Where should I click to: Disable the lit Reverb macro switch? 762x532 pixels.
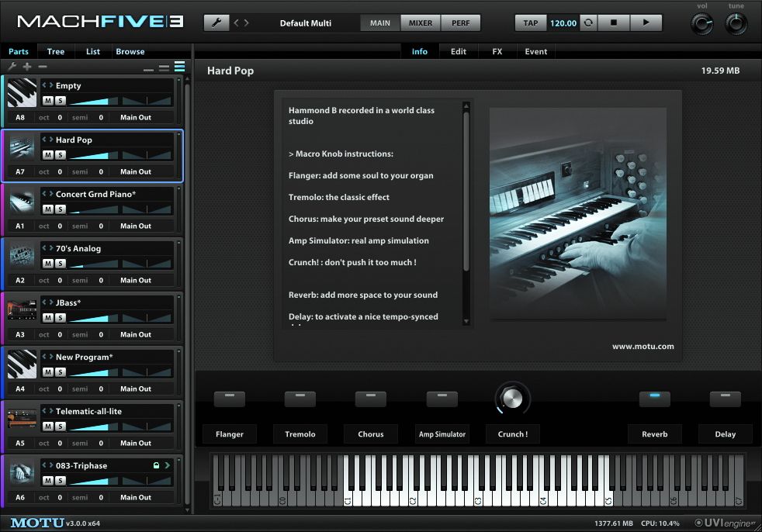coord(655,399)
